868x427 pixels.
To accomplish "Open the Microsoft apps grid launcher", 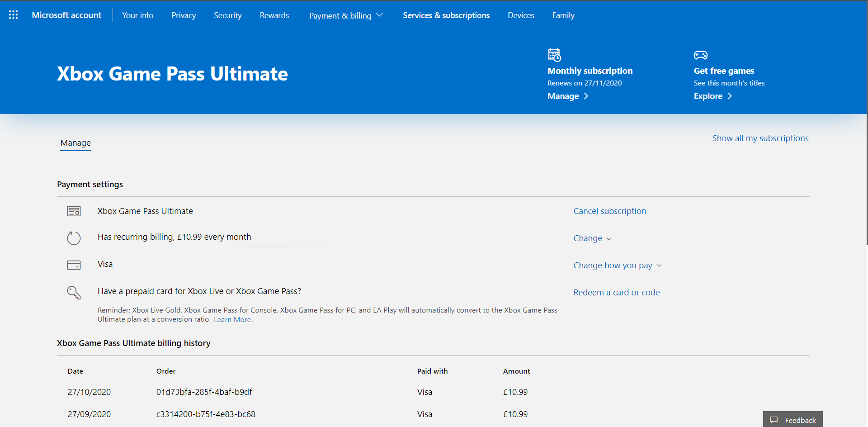I will coord(14,15).
